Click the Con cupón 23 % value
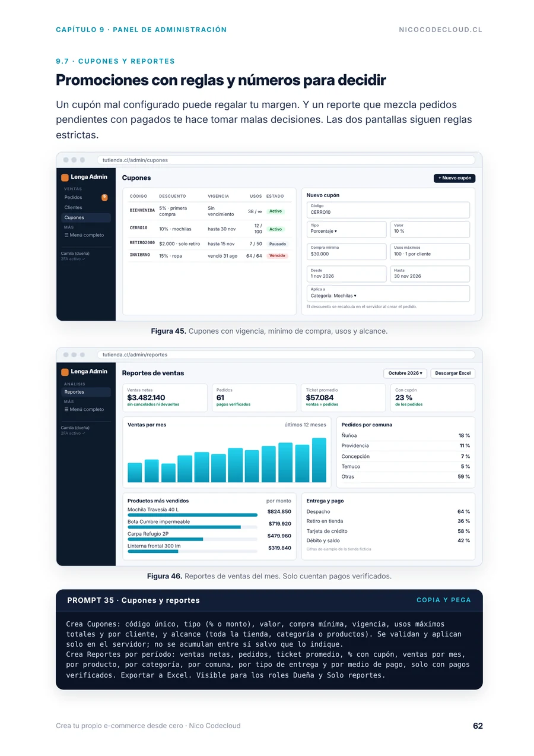This screenshot has width=534, height=756. tap(404, 397)
